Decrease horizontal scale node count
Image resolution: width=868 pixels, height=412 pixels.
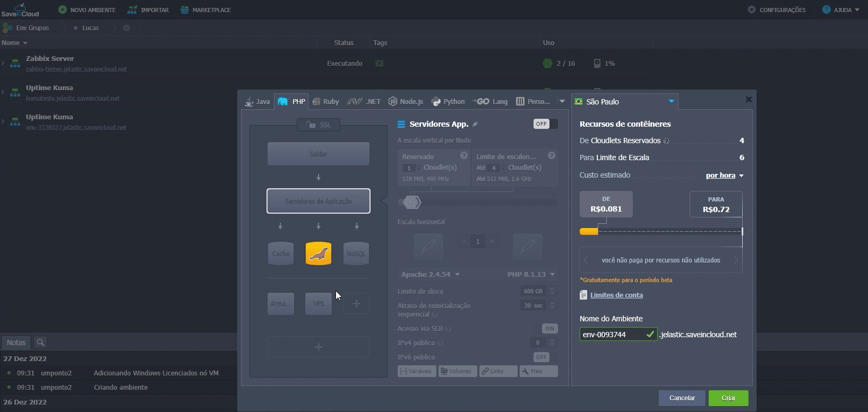464,241
